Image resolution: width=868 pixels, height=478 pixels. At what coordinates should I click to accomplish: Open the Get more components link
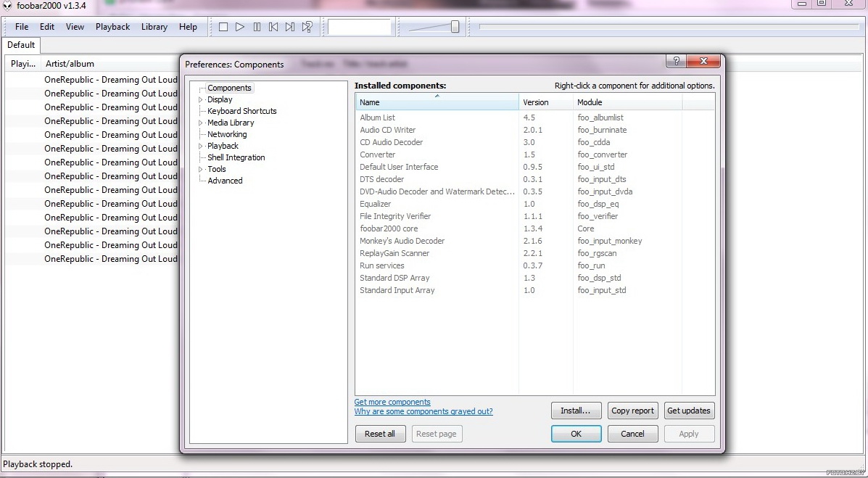click(x=392, y=402)
